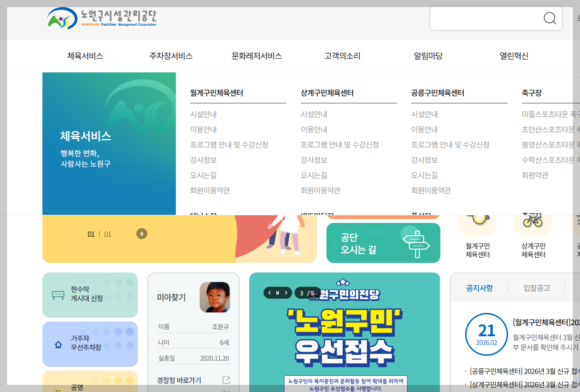Click the signpost icon on 공단 오시는 길

pyautogui.click(x=416, y=244)
